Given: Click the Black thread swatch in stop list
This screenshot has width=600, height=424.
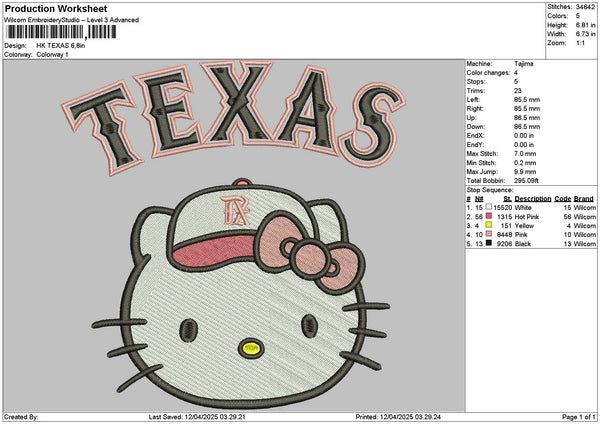Looking at the screenshot, I should 487,243.
